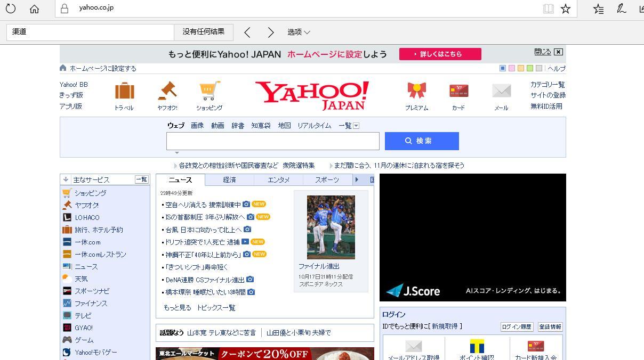This screenshot has height=360, width=644.
Task: Expand hidden news tabs with the arrow
Action: click(x=357, y=179)
